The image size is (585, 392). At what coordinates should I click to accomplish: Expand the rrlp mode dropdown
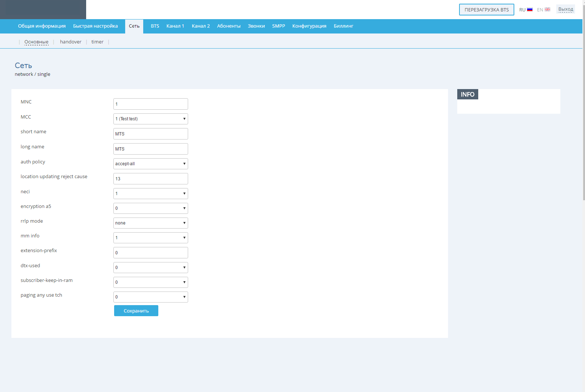tap(151, 223)
